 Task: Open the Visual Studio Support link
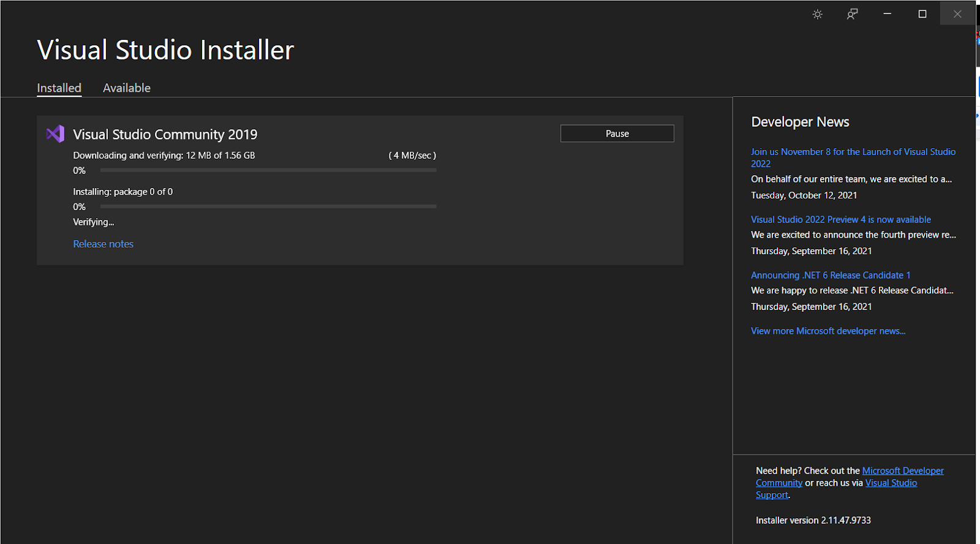(x=836, y=489)
